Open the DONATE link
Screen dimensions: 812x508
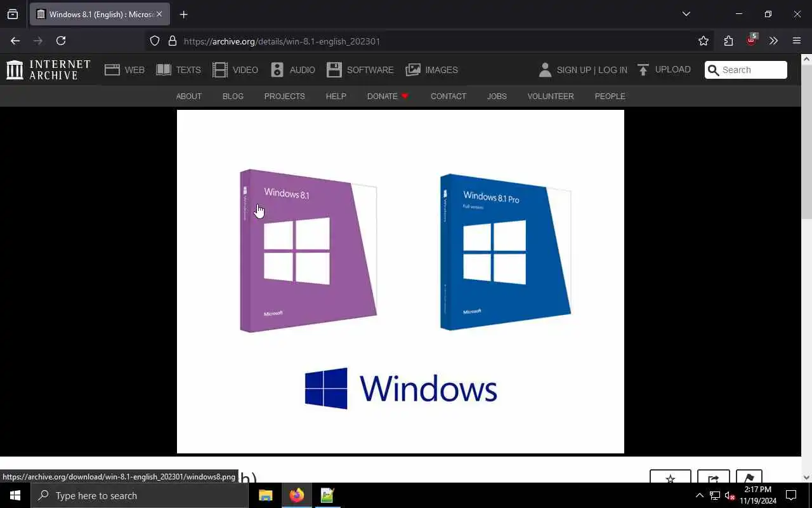(x=388, y=97)
